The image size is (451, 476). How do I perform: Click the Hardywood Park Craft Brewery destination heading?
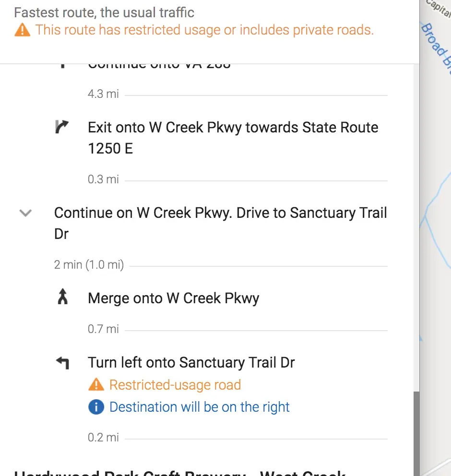(x=179, y=473)
